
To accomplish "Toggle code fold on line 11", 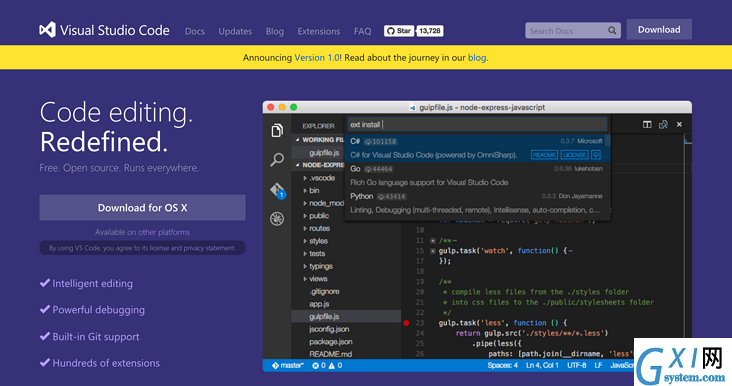I will coord(433,241).
